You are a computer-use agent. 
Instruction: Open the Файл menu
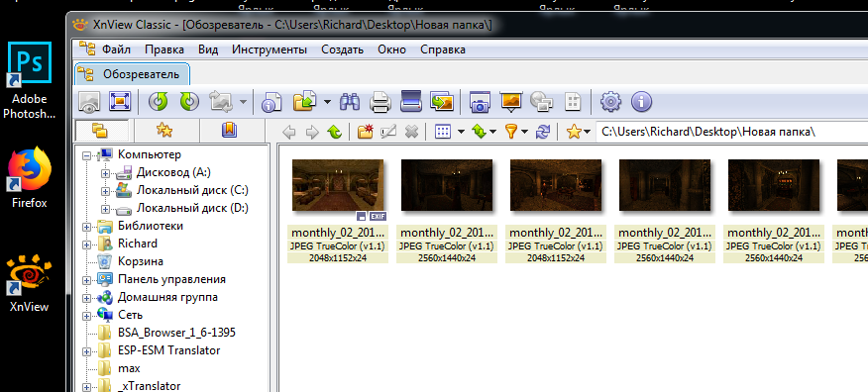point(116,49)
